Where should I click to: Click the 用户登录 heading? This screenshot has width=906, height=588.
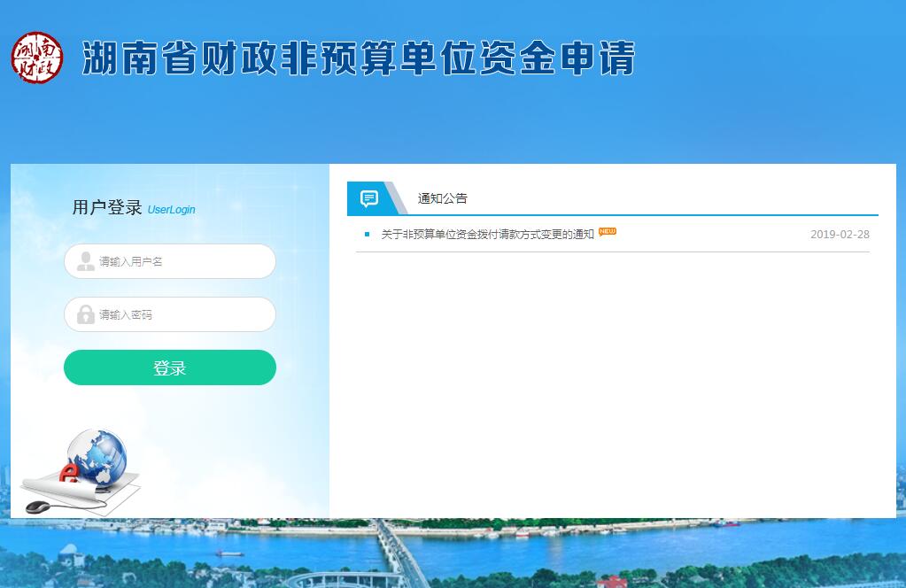(x=107, y=208)
